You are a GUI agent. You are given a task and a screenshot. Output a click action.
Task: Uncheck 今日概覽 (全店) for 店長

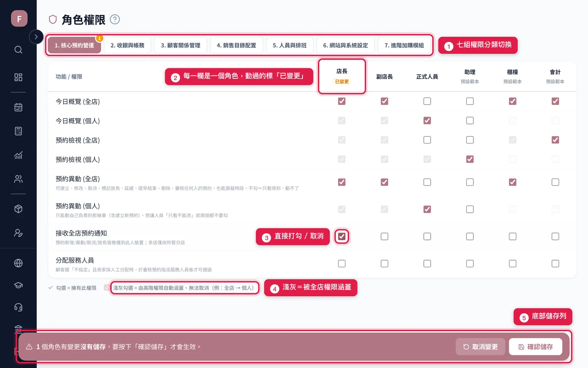click(342, 101)
